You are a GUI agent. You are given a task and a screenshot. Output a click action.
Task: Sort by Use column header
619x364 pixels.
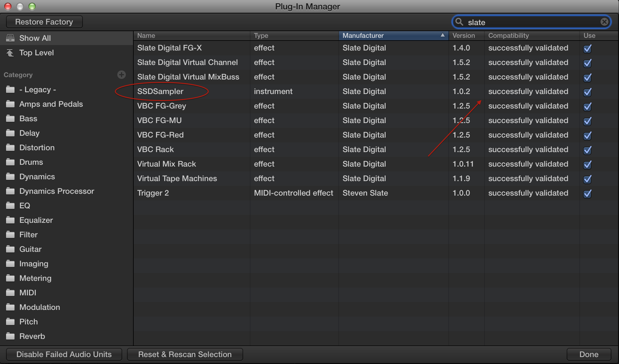pos(599,35)
